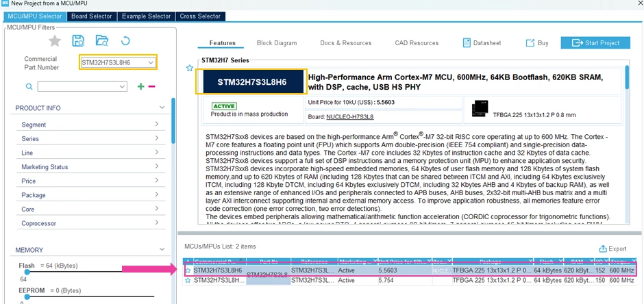Click the Flash memory slider handle
Image resolution: width=644 pixels, height=304 pixels.
(x=27, y=272)
